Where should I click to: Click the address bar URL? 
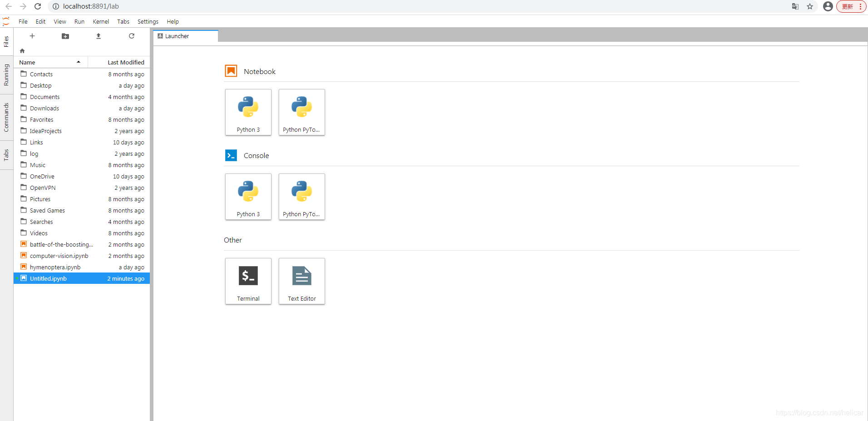click(x=91, y=6)
